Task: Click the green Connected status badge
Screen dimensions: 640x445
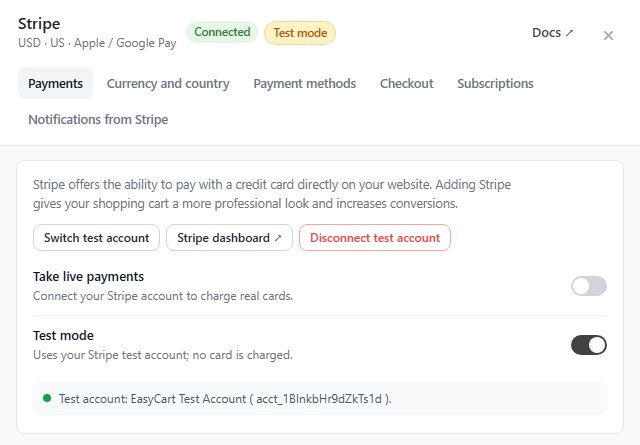Action: (x=222, y=32)
